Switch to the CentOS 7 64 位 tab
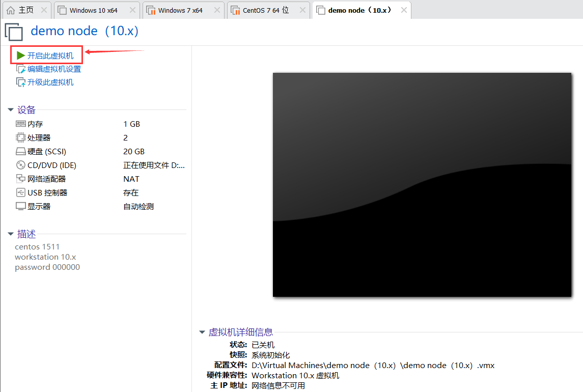 [x=264, y=9]
